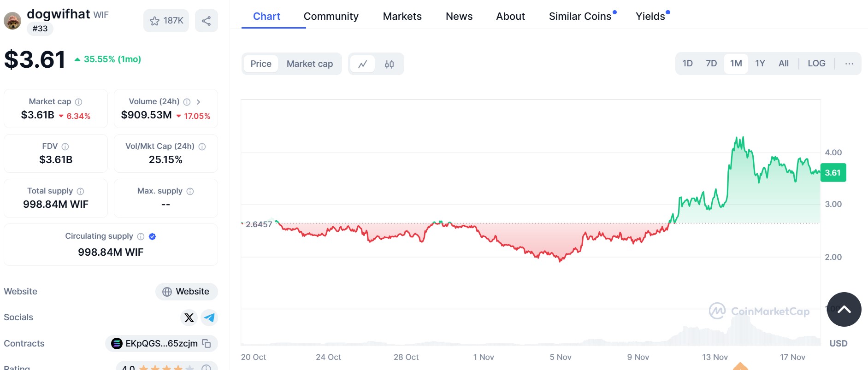Toggle chart to Market cap view
868x370 pixels.
(309, 64)
